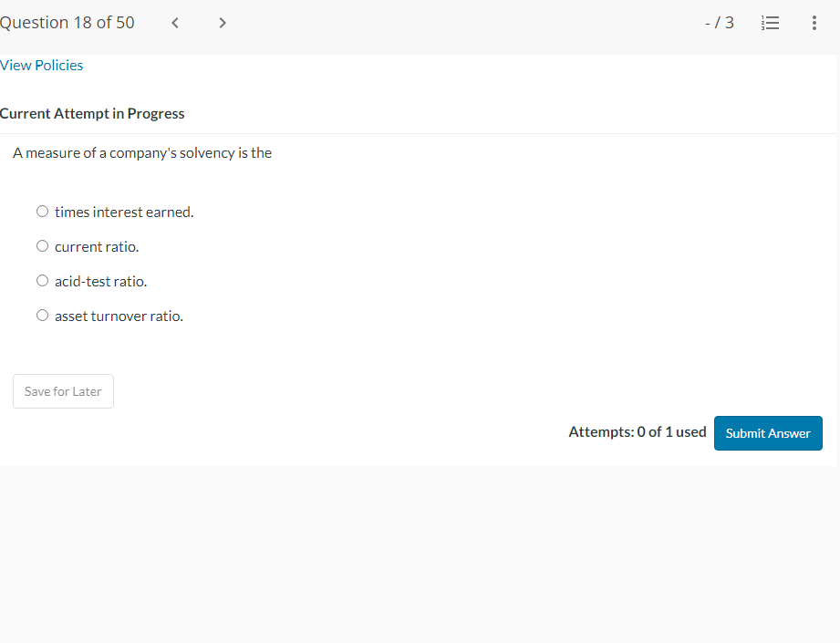Open the question list icon
The width and height of the screenshot is (840, 643).
point(770,23)
